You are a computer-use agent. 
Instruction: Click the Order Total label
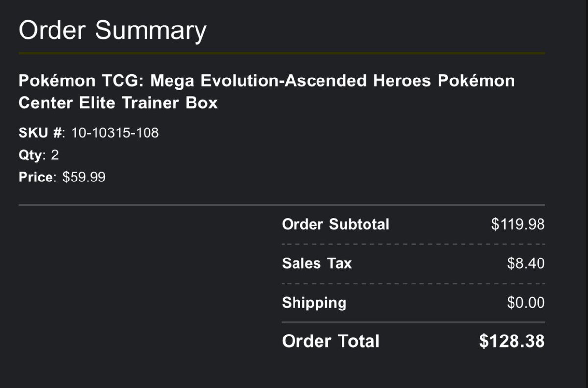(x=331, y=341)
